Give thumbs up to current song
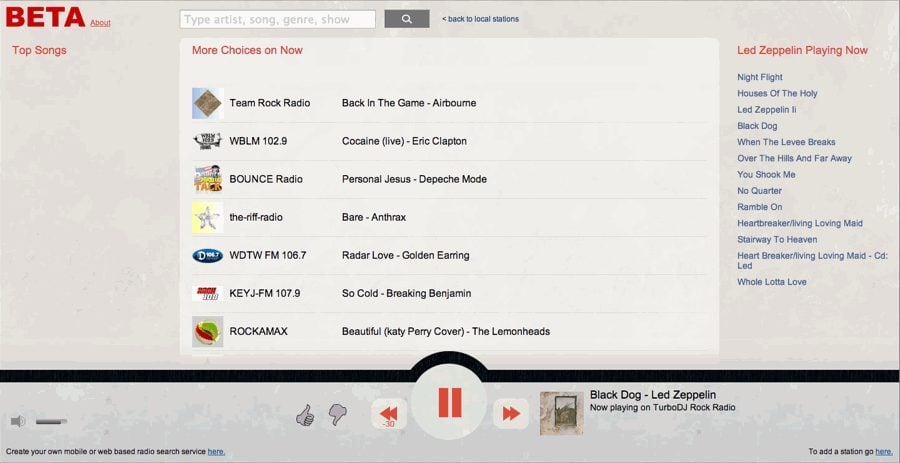Screen dimensions: 900x463 tap(305, 414)
